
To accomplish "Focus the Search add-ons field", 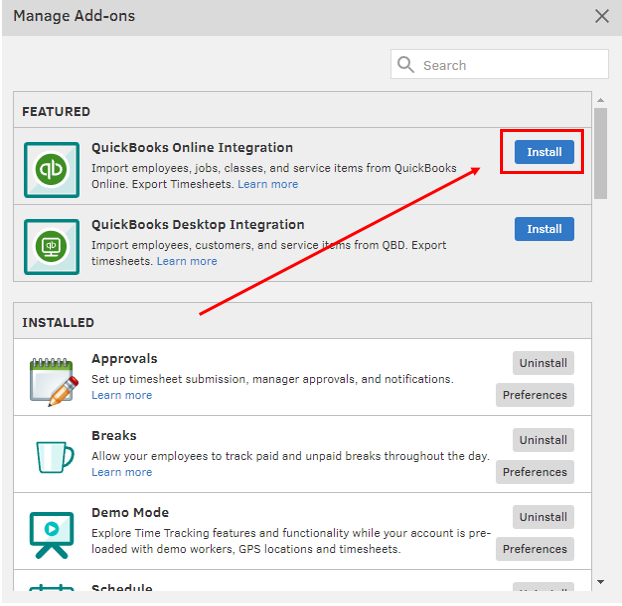I will tap(499, 64).
